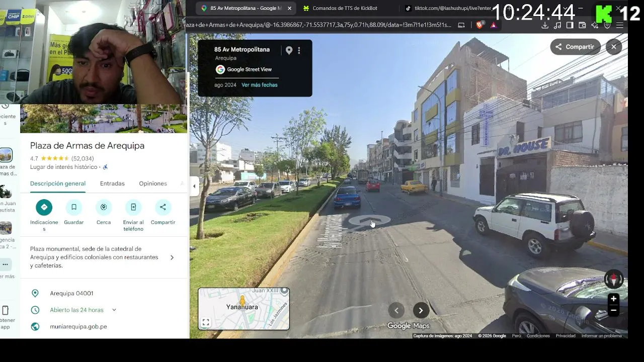644x362 pixels.
Task: Switch to the Opiniones tab
Action: point(153,184)
